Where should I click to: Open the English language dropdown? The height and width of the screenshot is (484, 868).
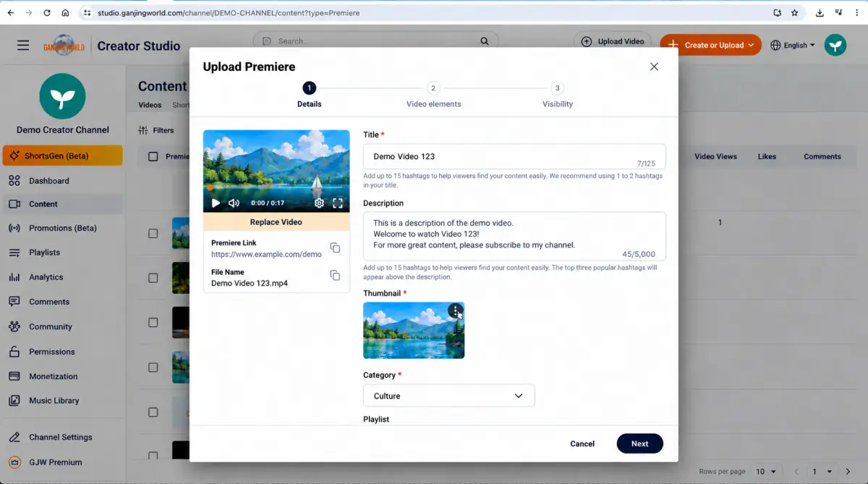click(x=793, y=45)
